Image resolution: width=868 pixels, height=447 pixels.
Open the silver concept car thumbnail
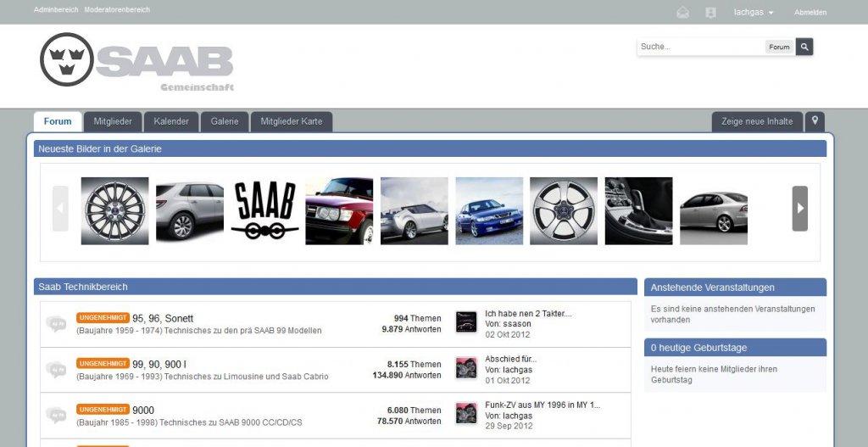[x=414, y=211]
